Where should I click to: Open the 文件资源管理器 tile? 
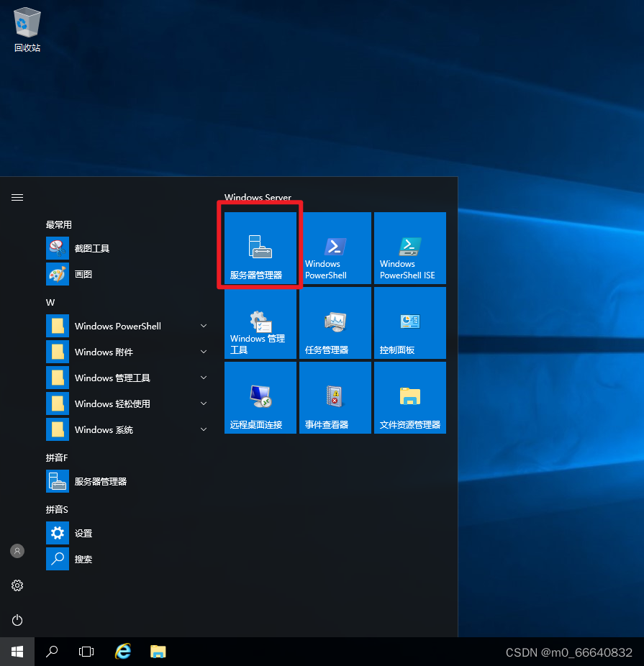[410, 398]
